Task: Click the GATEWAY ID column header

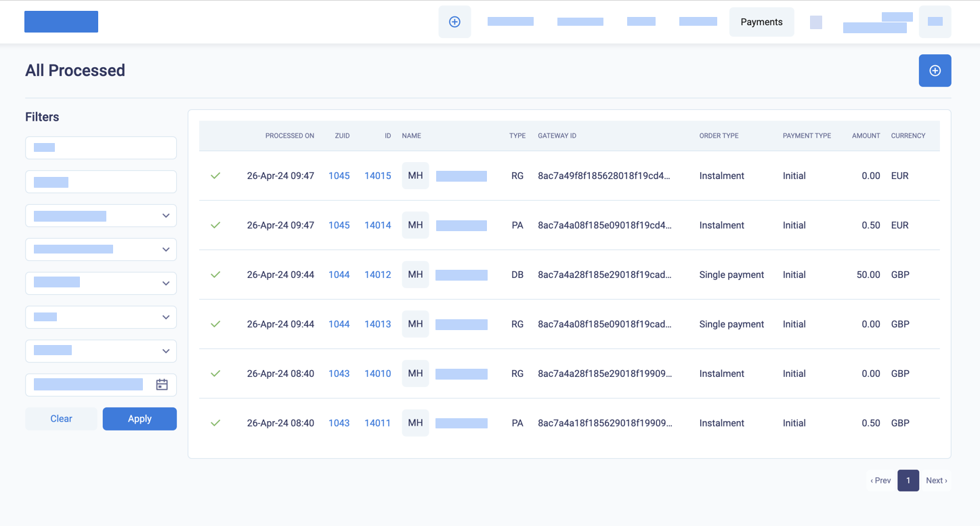Action: click(x=557, y=136)
